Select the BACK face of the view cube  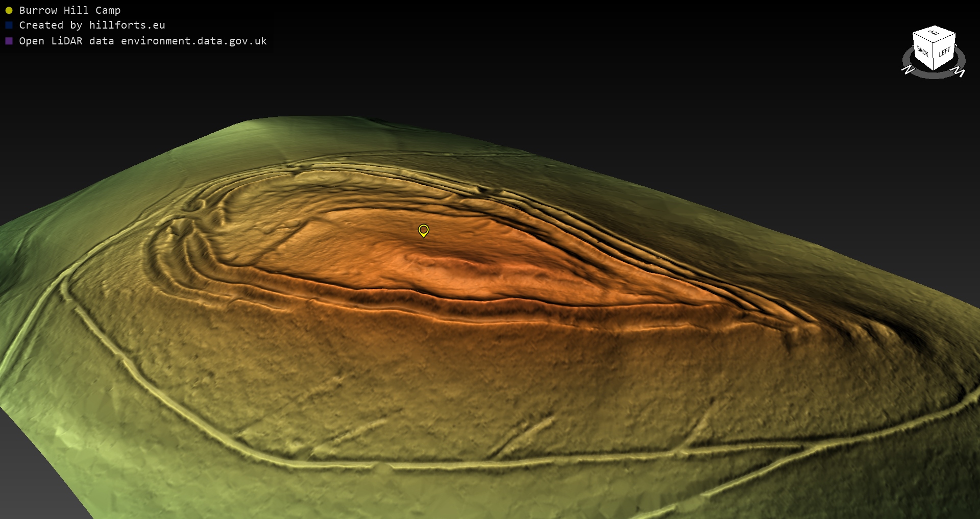[922, 52]
